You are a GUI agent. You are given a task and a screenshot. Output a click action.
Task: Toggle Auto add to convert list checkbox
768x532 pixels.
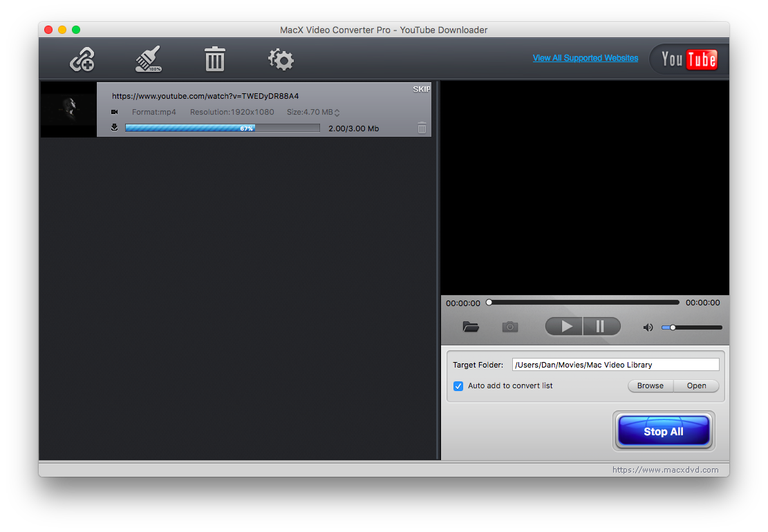(x=458, y=386)
